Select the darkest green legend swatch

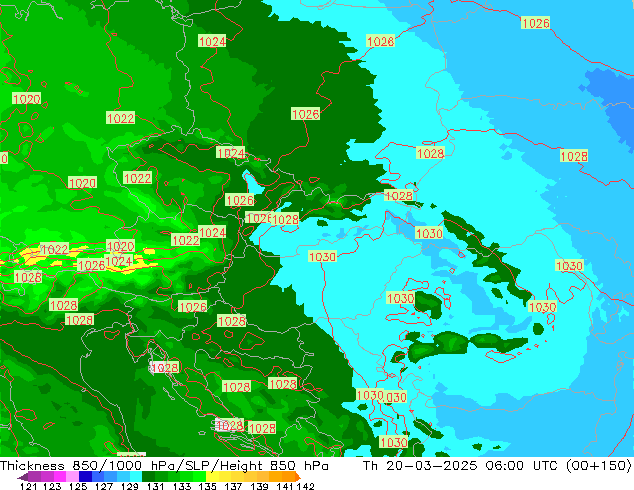(x=148, y=477)
